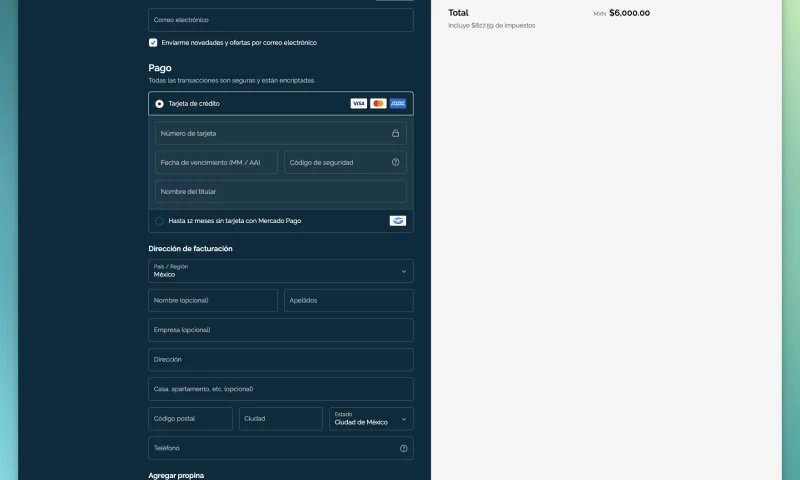This screenshot has width=800, height=480.
Task: Click the Total label in summary
Action: pos(458,13)
